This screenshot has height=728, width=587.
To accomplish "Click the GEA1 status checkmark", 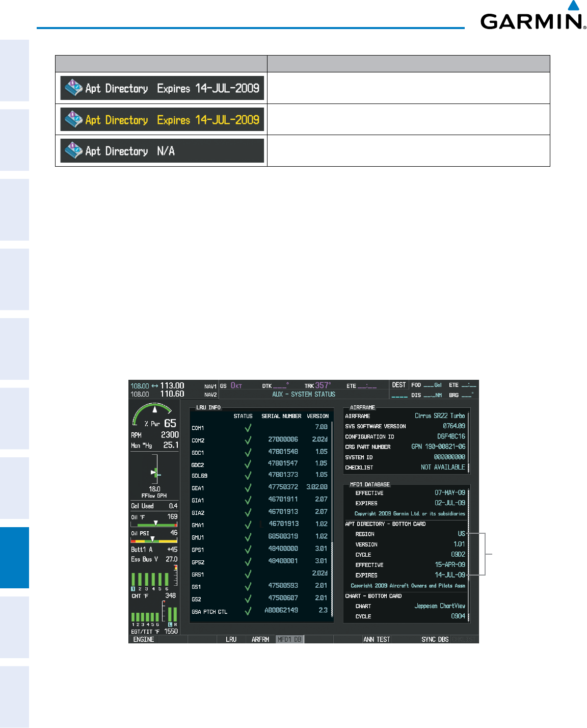I will click(248, 488).
